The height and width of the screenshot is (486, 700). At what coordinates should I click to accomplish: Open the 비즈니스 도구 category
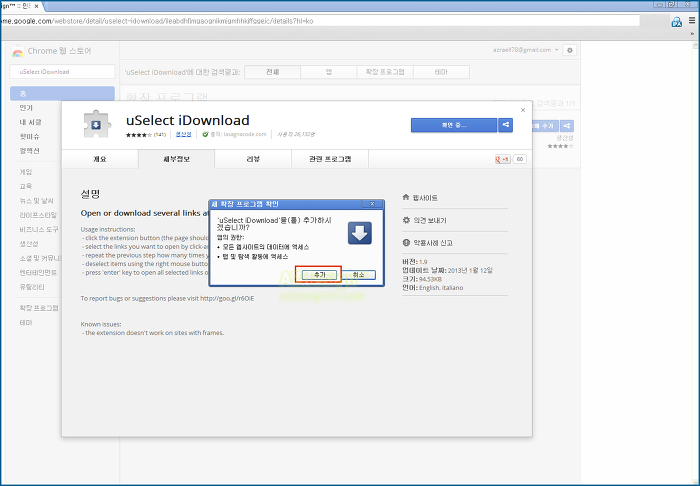39,229
